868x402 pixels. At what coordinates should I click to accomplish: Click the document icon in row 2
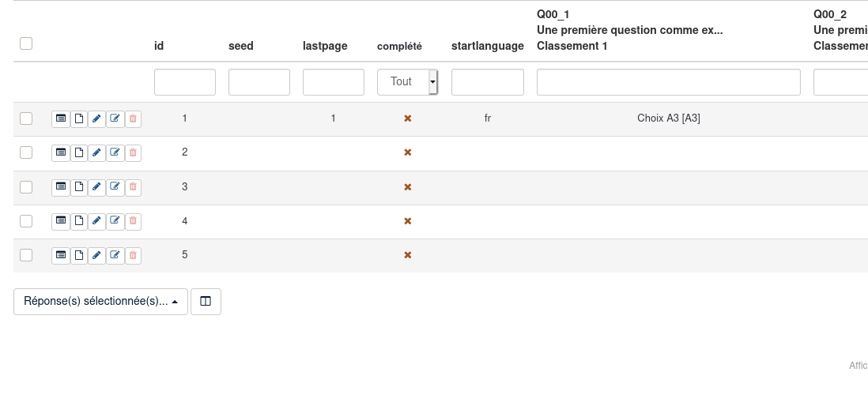[79, 153]
